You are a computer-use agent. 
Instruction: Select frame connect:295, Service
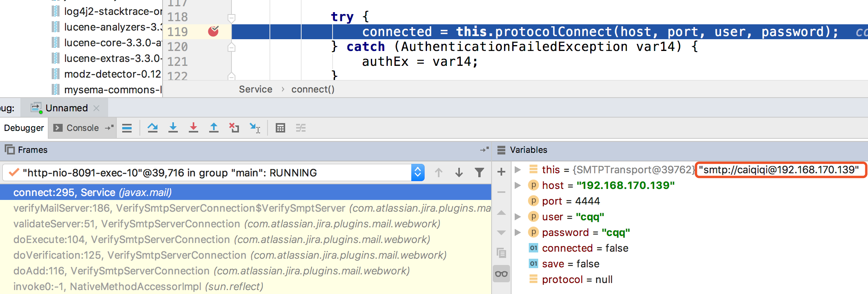coord(246,192)
